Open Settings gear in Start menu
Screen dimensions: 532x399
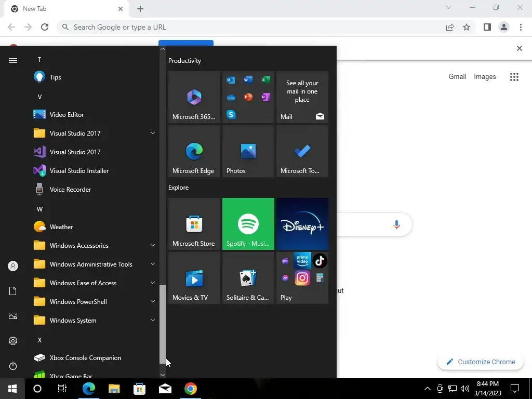pyautogui.click(x=13, y=341)
